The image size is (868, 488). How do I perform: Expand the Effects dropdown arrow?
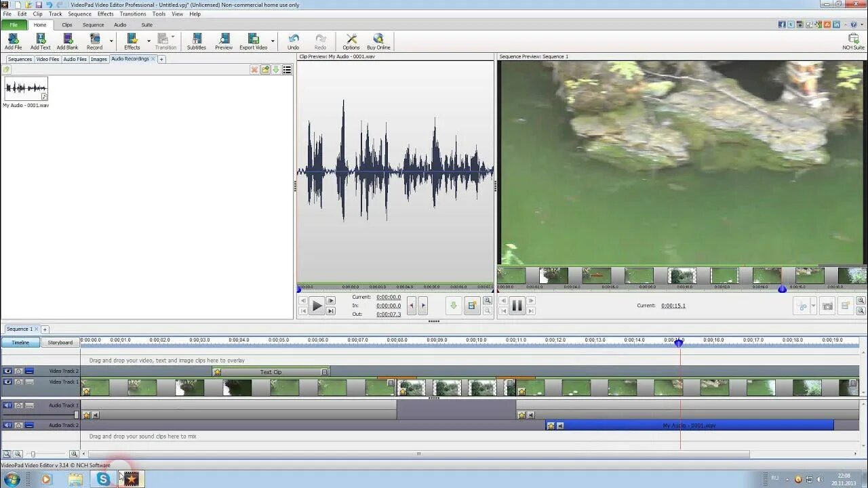point(149,41)
